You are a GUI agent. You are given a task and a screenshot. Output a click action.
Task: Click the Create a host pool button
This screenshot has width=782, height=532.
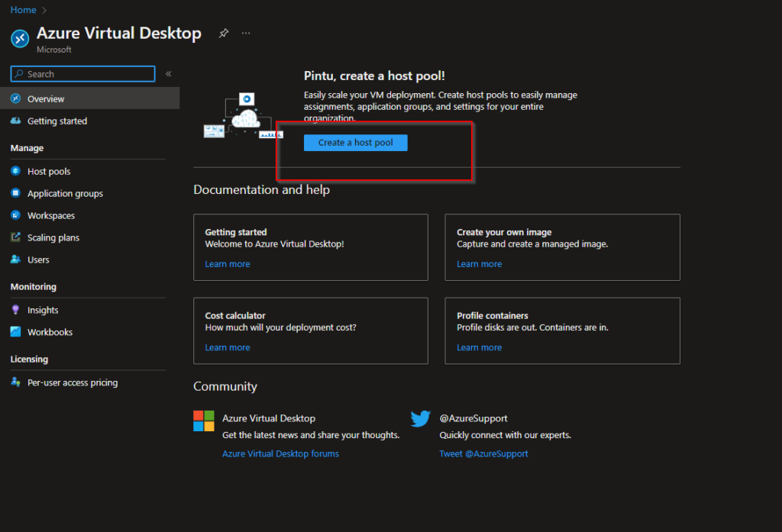point(356,143)
